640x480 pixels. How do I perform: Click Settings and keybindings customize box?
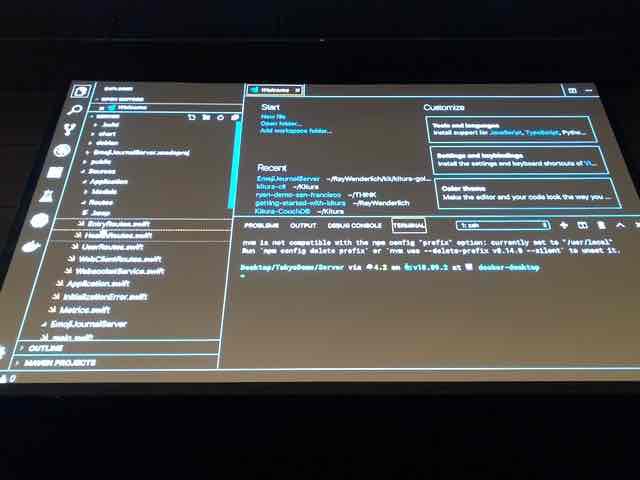[x=518, y=160]
